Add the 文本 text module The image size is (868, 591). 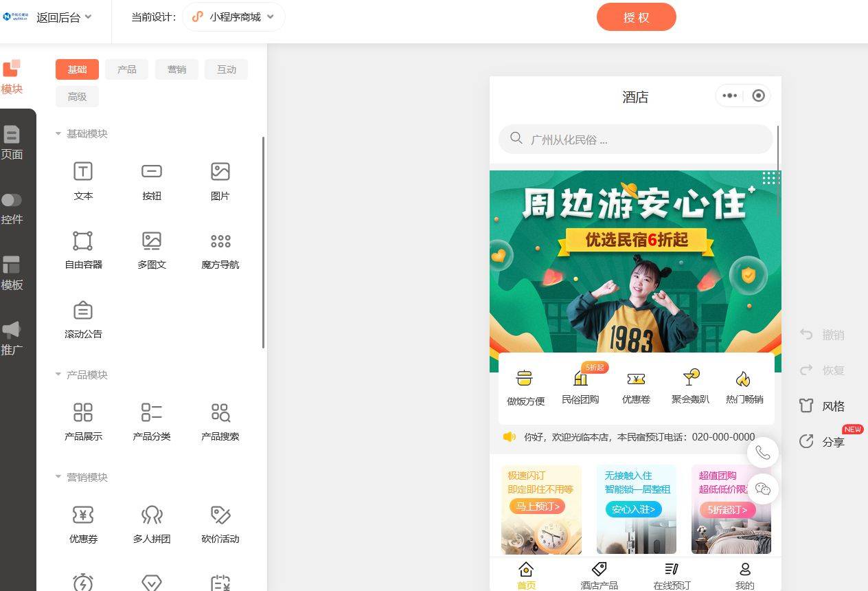pyautogui.click(x=83, y=180)
